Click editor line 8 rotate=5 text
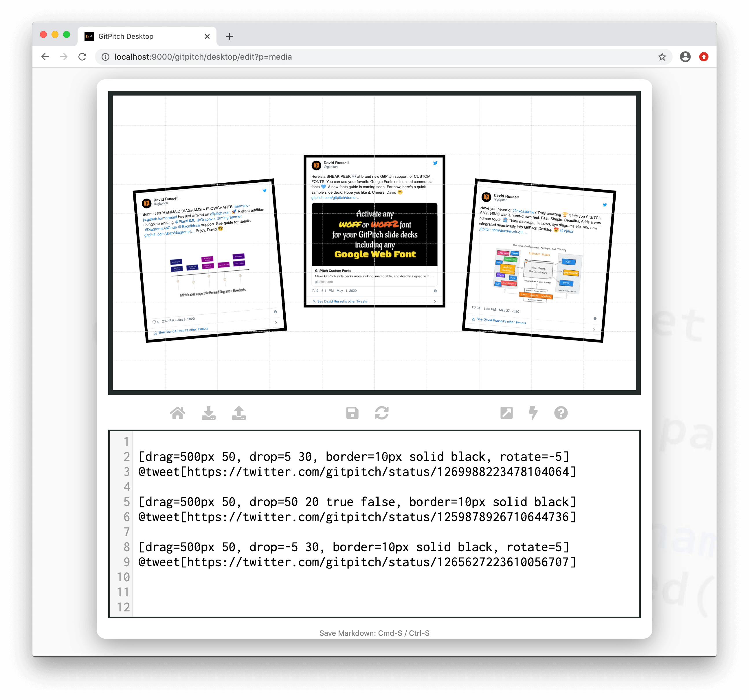The image size is (749, 700). click(534, 547)
